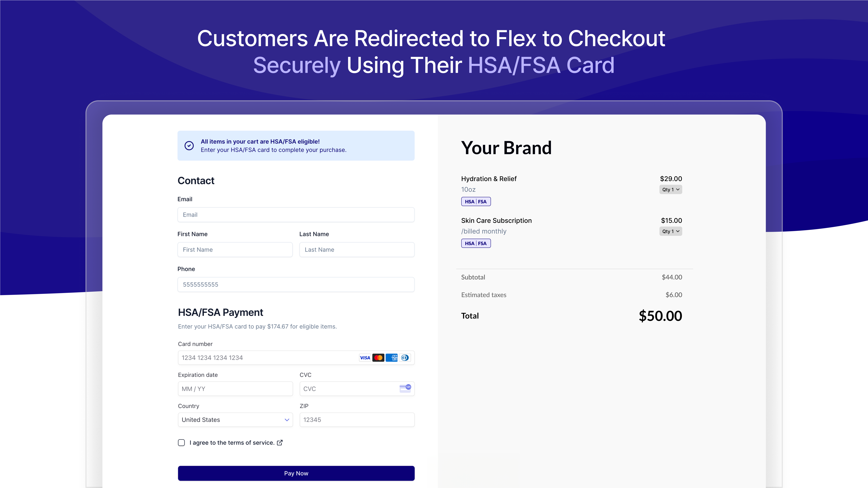This screenshot has height=488, width=868.
Task: Open the terms of service external link icon
Action: (x=280, y=443)
